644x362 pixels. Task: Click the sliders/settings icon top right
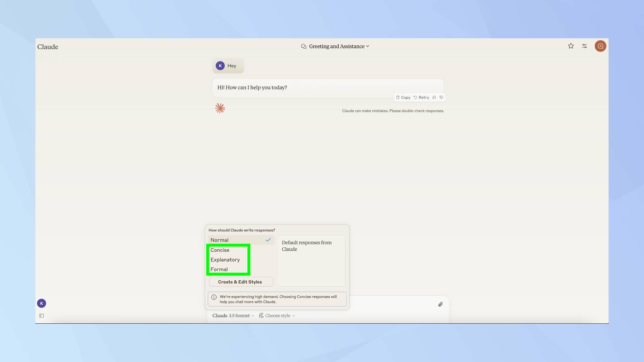click(x=585, y=46)
